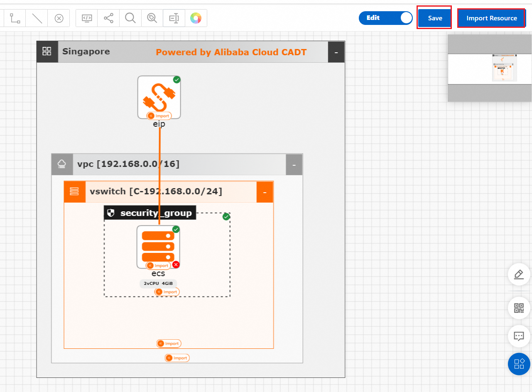Click the Singapore region title

coord(86,51)
